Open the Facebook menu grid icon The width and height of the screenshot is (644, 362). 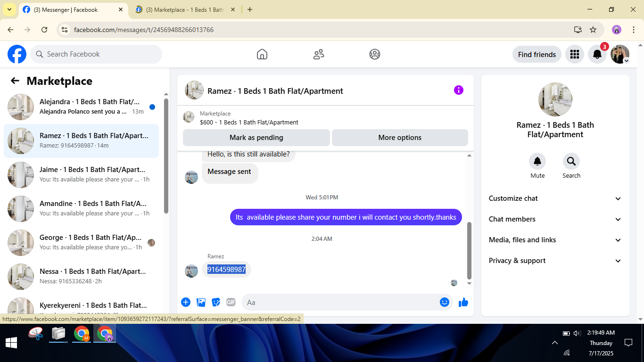pyautogui.click(x=574, y=54)
